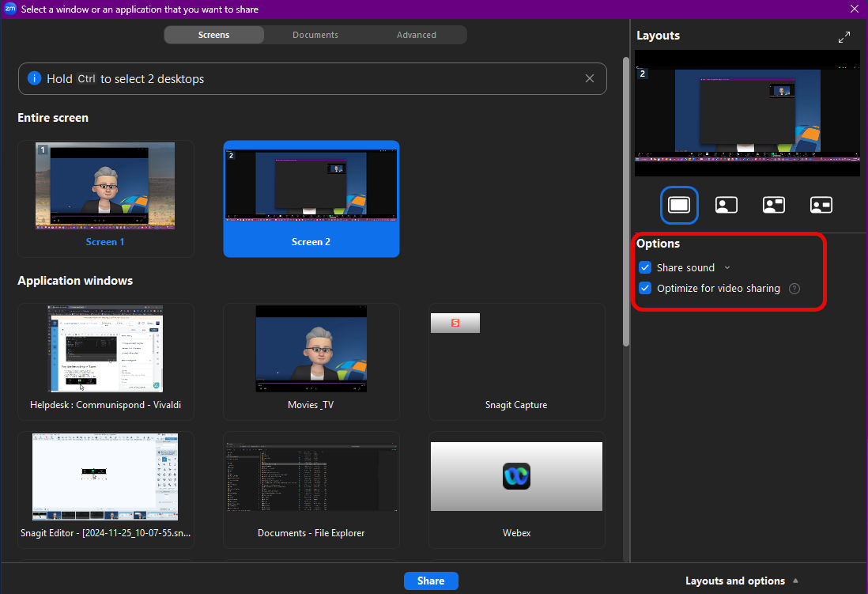Image resolution: width=868 pixels, height=594 pixels.
Task: Click the Entire screen heading
Action: click(53, 118)
